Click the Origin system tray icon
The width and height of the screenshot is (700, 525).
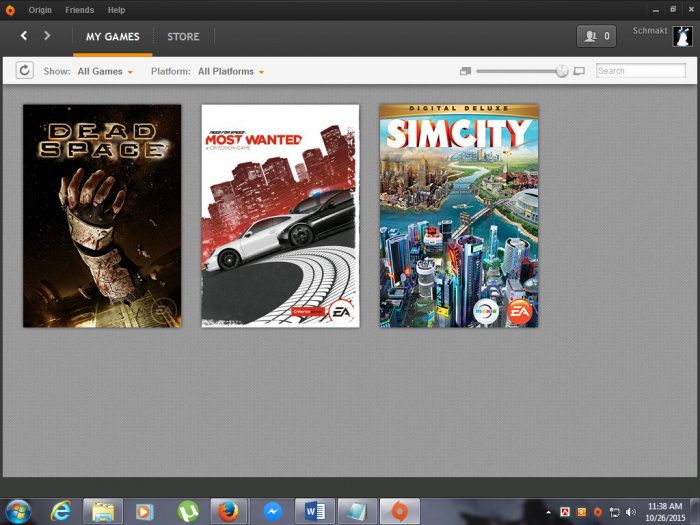pyautogui.click(x=598, y=512)
